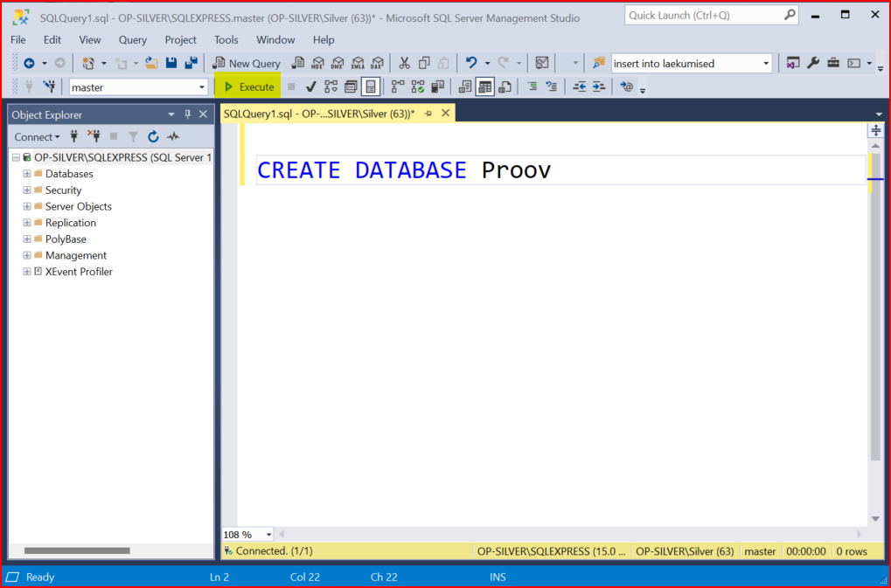The height and width of the screenshot is (588, 891).
Task: Open a New Query window
Action: point(247,63)
